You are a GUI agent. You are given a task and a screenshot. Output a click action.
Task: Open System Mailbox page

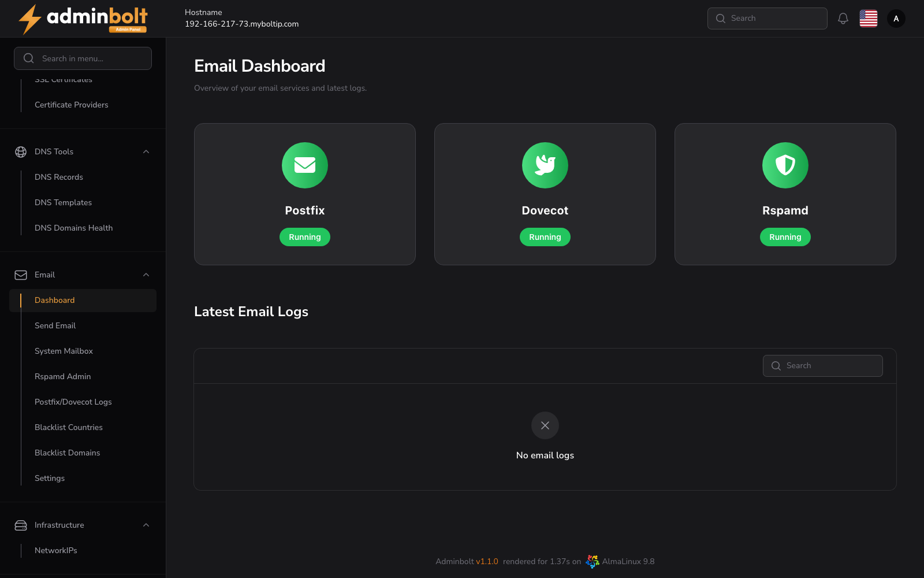coord(83,351)
